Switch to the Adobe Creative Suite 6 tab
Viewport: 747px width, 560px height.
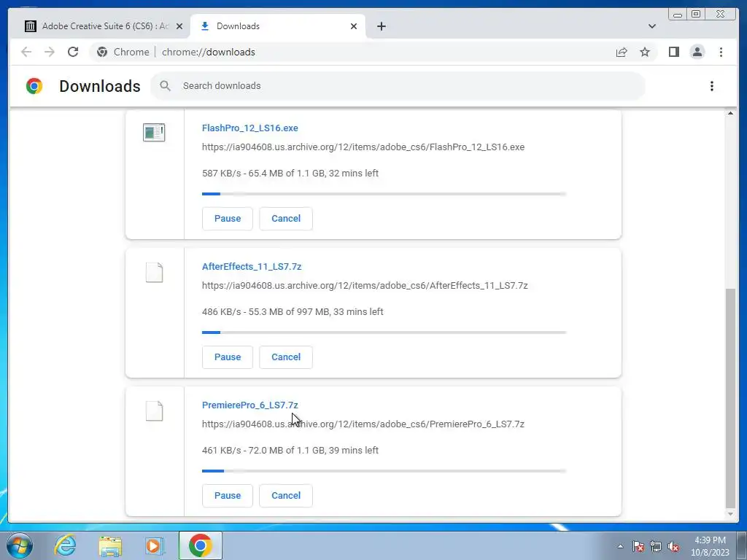[102, 26]
